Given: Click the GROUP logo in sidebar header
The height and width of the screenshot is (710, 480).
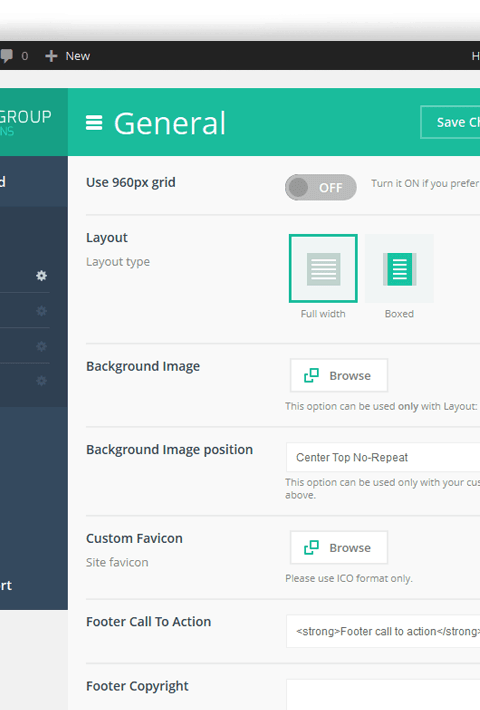Looking at the screenshot, I should pyautogui.click(x=25, y=122).
